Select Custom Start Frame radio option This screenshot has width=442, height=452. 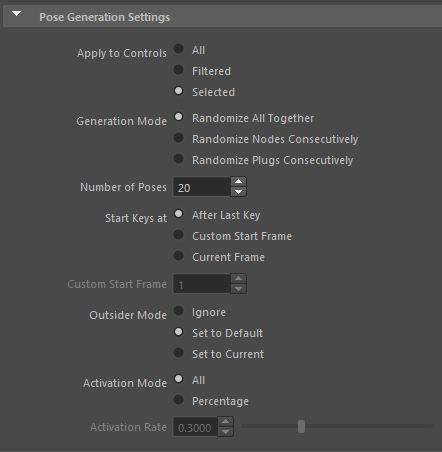click(179, 235)
